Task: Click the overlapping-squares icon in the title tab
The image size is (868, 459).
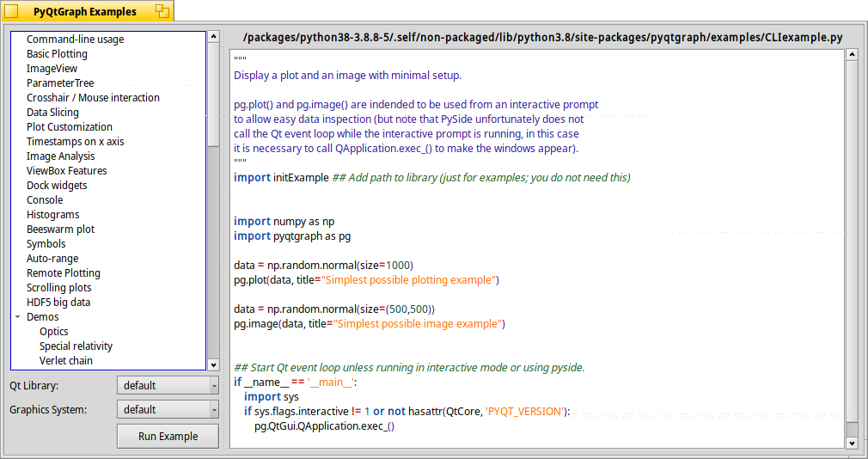Action: coord(162,11)
